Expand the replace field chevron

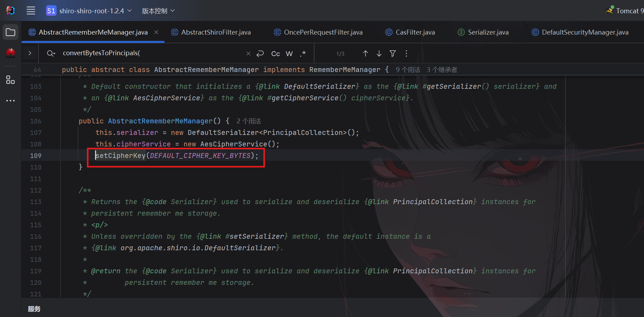30,53
